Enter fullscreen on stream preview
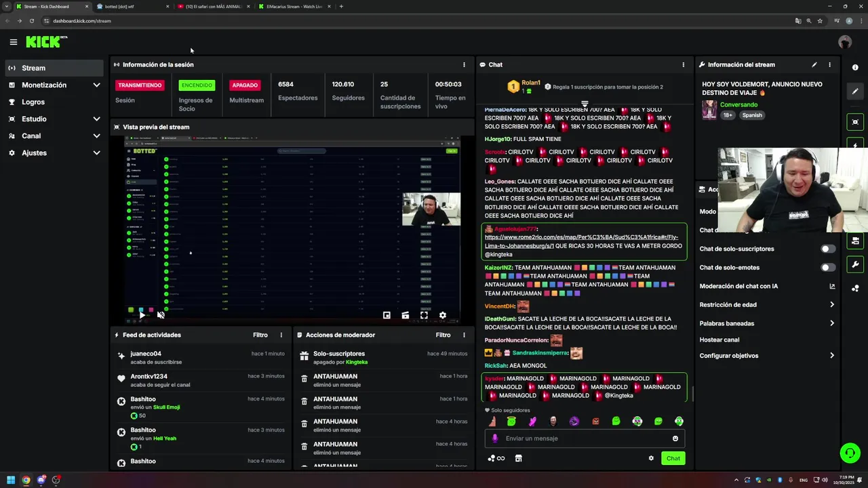This screenshot has height=488, width=868. (424, 315)
